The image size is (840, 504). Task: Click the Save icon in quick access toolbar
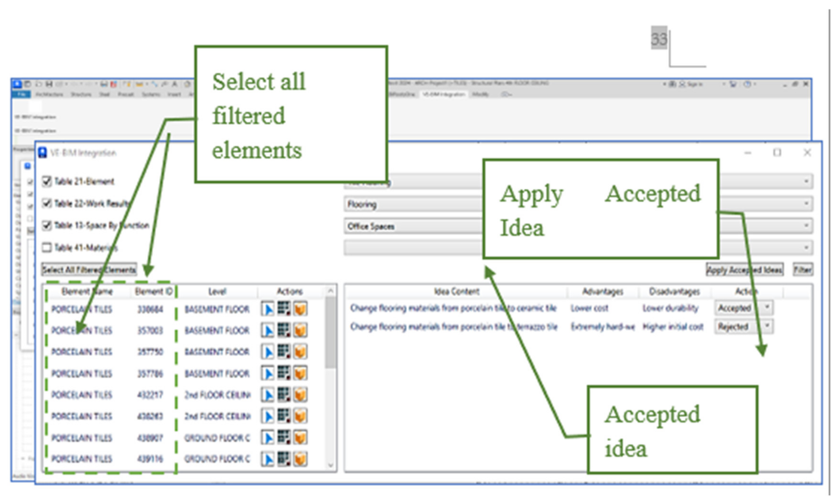(49, 84)
